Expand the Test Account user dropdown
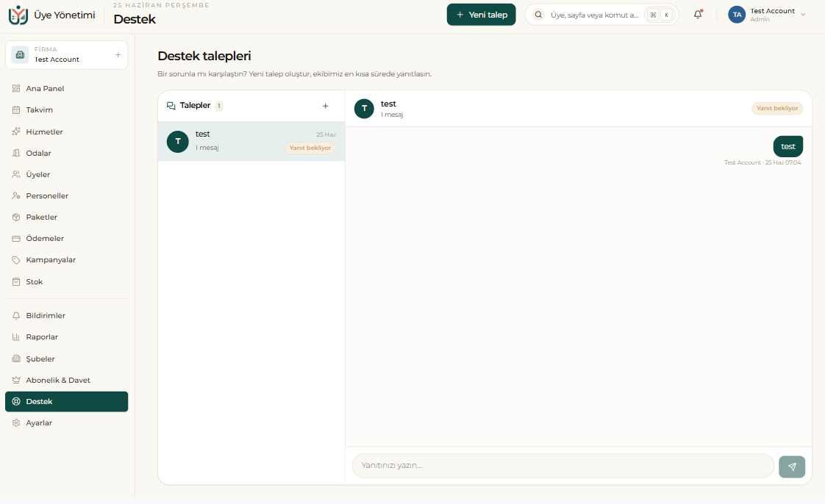Screen dimensions: 825x504 coord(767,15)
